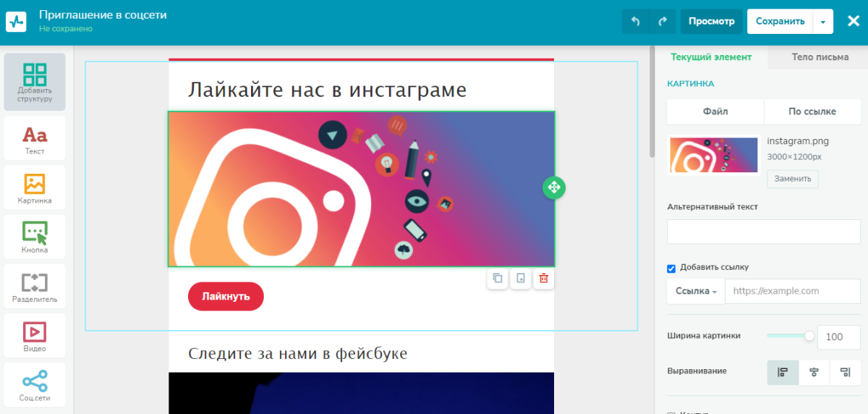This screenshot has width=868, height=414.
Task: Select the Следите за нами в фейсбуке heading
Action: 298,353
